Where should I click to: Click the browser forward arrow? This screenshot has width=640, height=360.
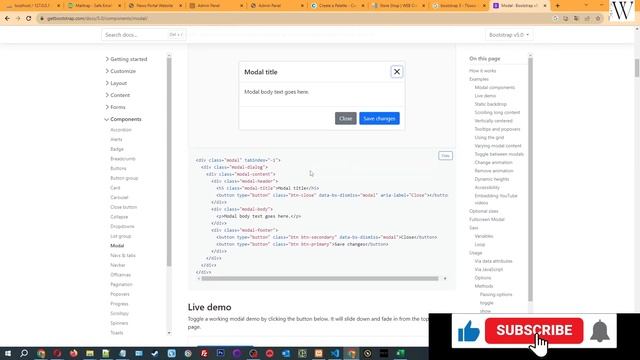pos(18,18)
